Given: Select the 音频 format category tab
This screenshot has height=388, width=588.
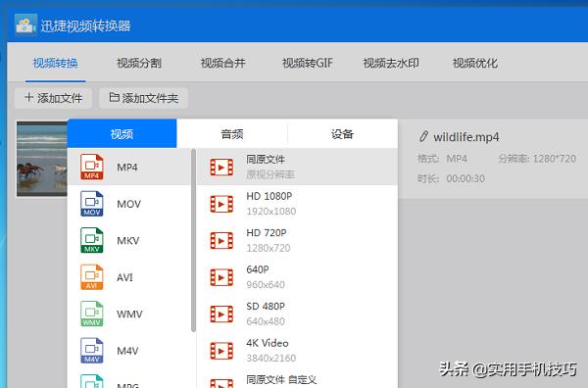Looking at the screenshot, I should click(x=232, y=133).
